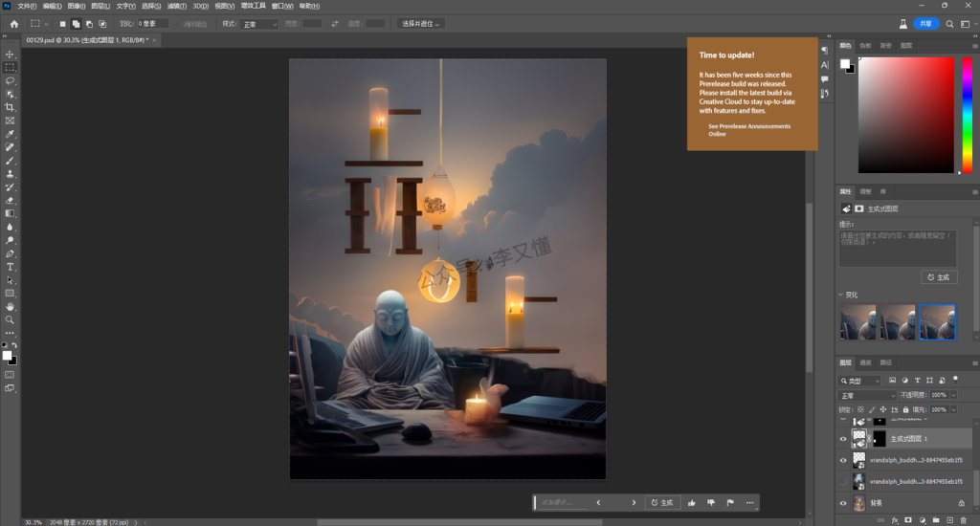The image size is (980, 526).
Task: Select the Zoom tool in toolbar
Action: [x=11, y=319]
